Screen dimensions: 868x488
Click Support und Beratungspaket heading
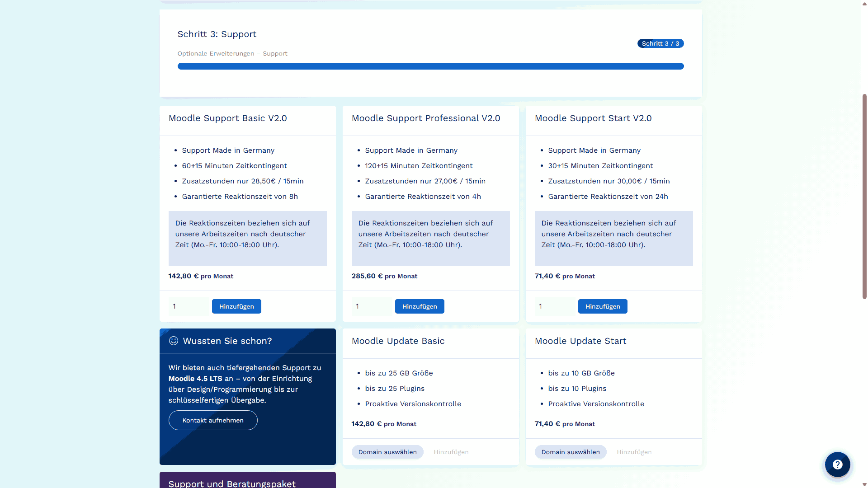coord(232,483)
